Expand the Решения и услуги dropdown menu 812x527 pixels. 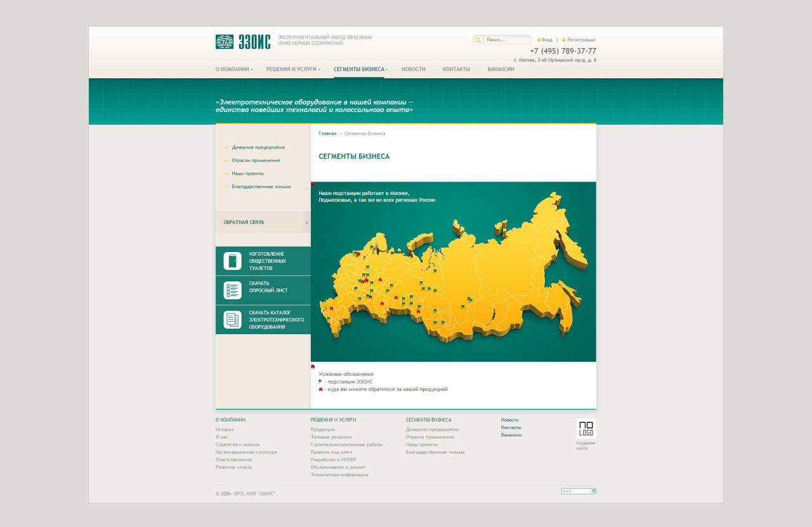[x=292, y=69]
